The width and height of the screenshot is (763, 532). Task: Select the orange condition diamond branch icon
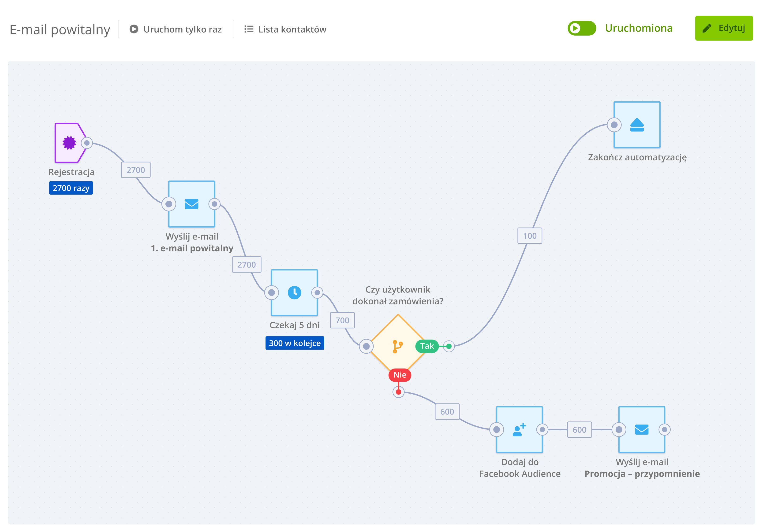pyautogui.click(x=397, y=346)
